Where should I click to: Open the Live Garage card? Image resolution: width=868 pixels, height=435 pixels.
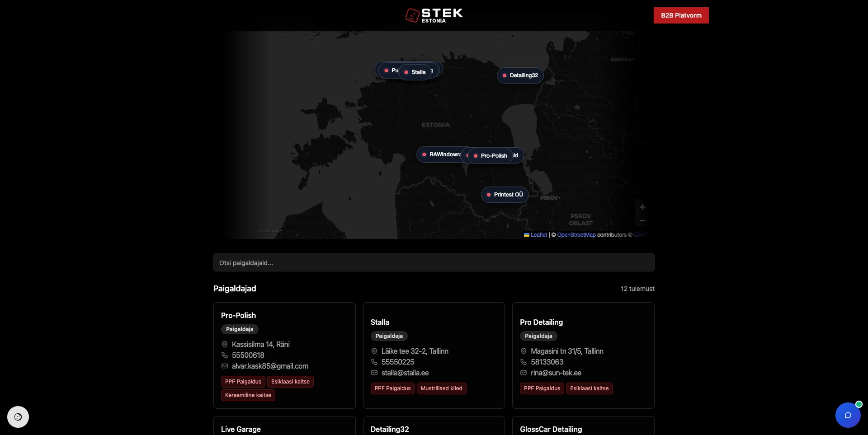coord(284,426)
